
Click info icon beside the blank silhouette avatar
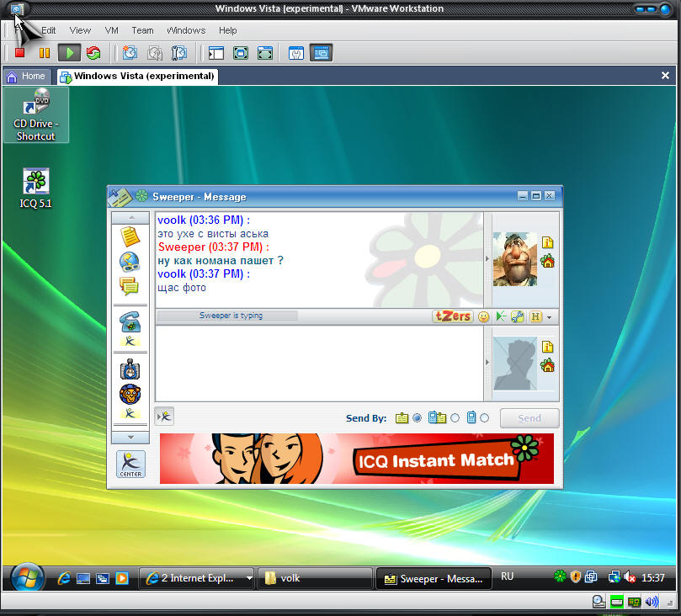[x=548, y=347]
